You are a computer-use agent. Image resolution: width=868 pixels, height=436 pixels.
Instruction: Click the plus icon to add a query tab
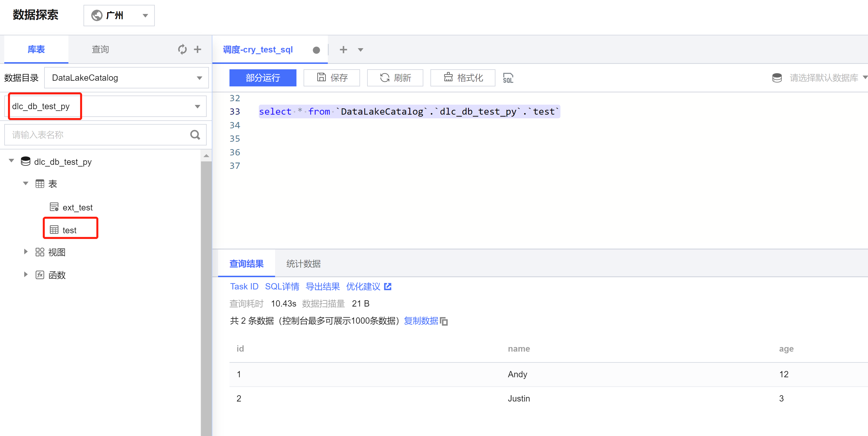(x=343, y=50)
